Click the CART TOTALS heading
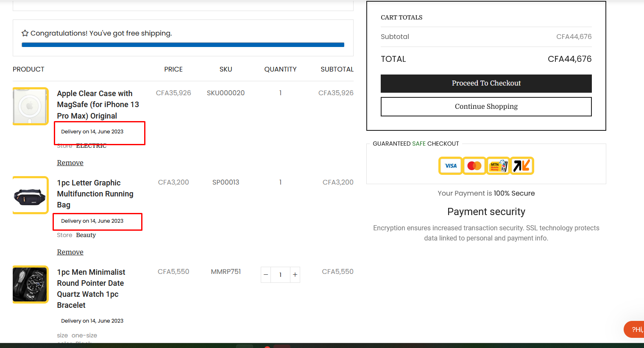Image resolution: width=644 pixels, height=348 pixels. point(401,17)
